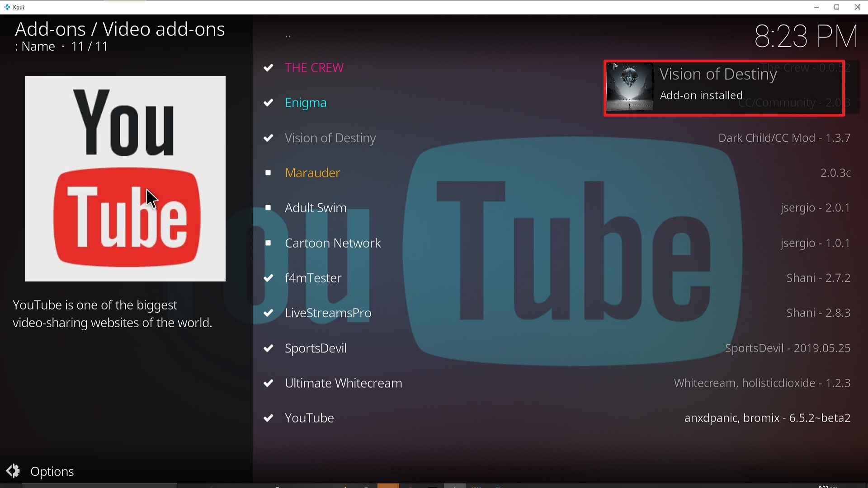
Task: Click the sort label ': Name · 11 / 11'
Action: click(61, 47)
